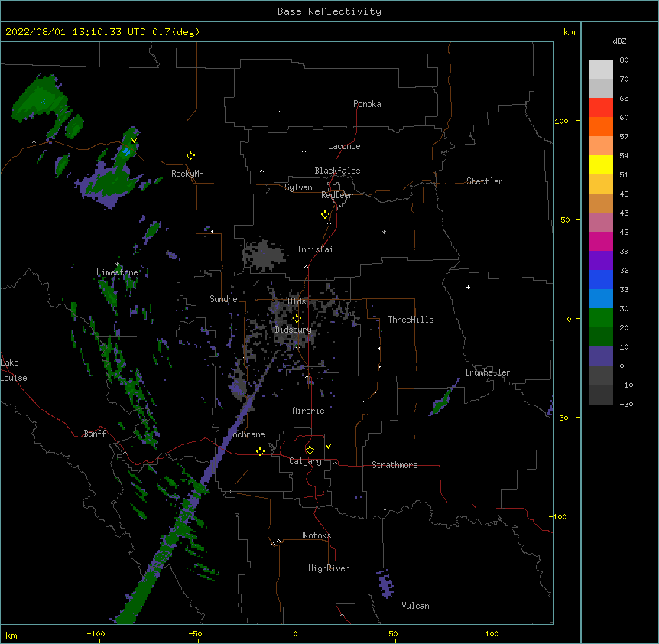Click the -100 tick on the right axis
Screen dimensions: 659x644
click(x=559, y=516)
